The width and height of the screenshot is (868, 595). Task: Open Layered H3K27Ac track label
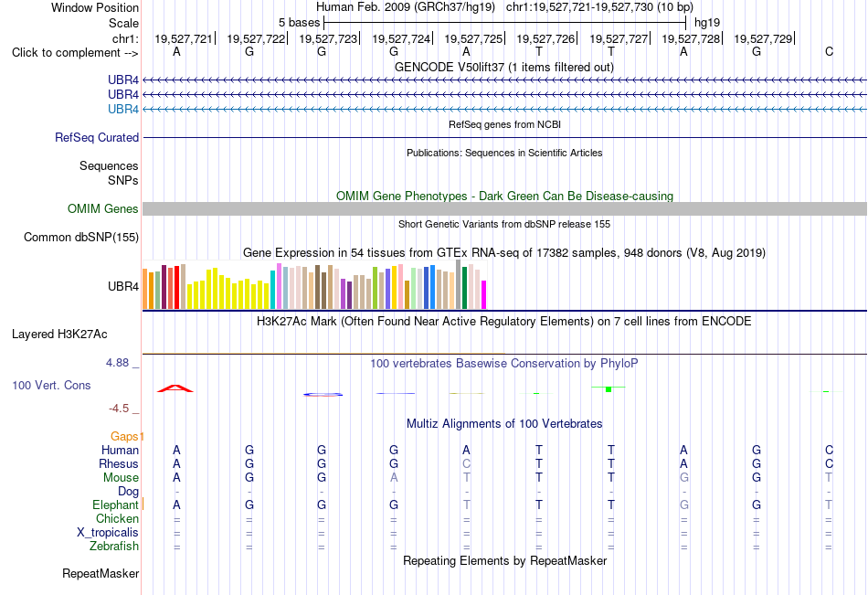pos(59,335)
